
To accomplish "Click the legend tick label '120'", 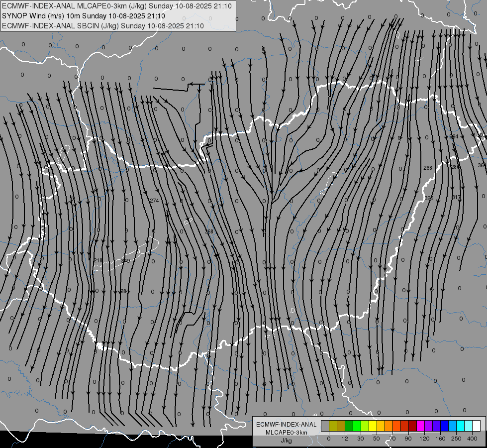I will click(x=425, y=439).
